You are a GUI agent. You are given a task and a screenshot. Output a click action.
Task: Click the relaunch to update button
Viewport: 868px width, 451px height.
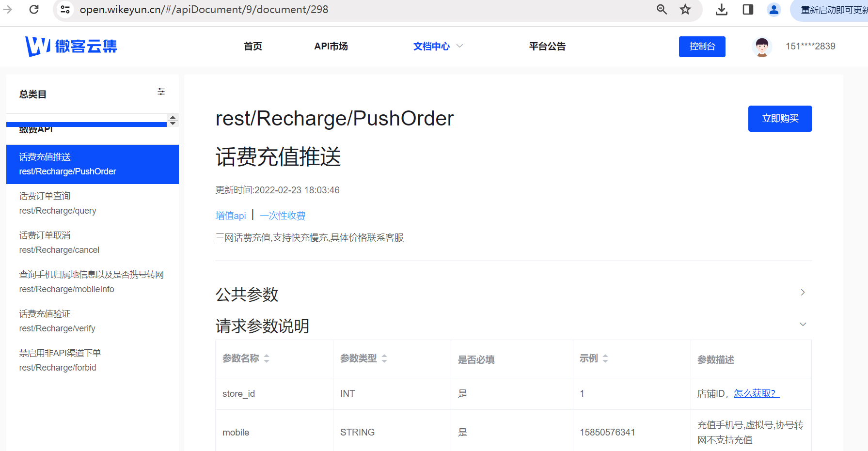click(830, 10)
